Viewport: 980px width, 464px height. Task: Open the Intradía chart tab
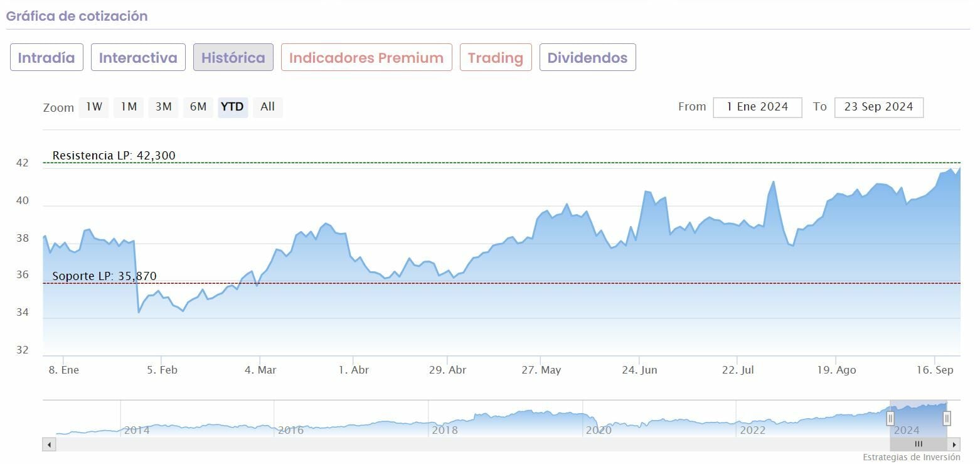coord(46,58)
